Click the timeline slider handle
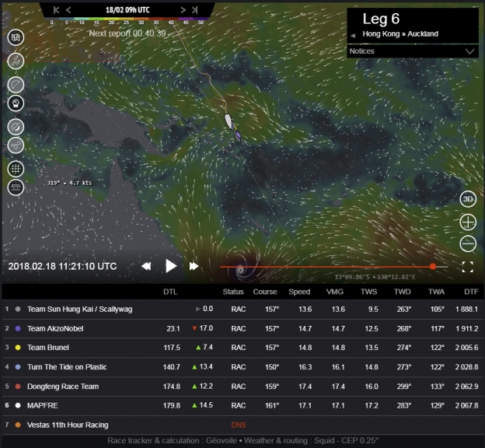 tap(433, 266)
